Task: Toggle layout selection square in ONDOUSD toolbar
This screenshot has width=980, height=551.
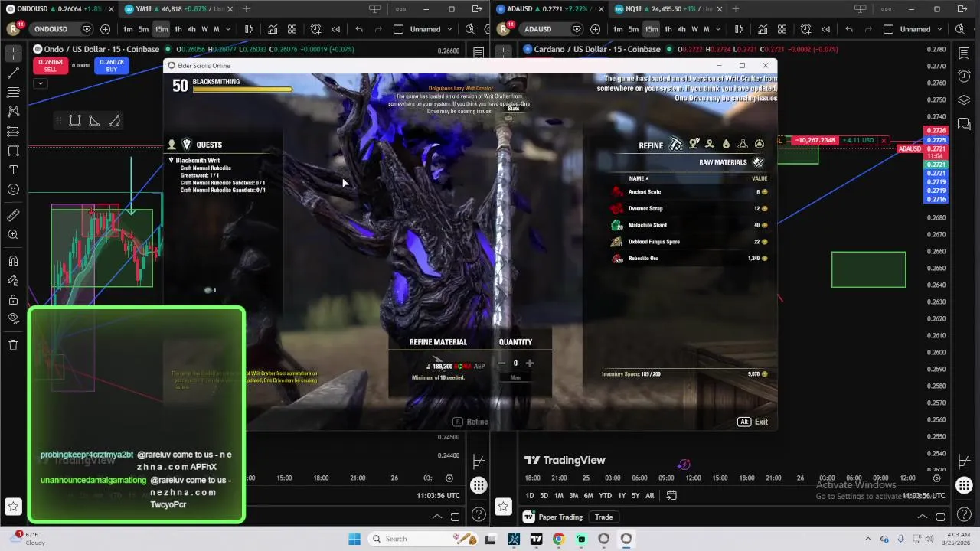Action: pos(398,29)
